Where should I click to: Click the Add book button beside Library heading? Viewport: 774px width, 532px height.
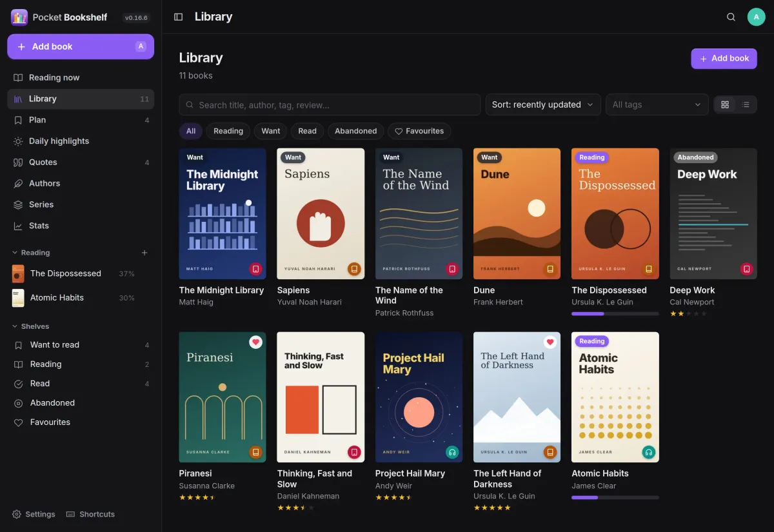click(x=724, y=58)
